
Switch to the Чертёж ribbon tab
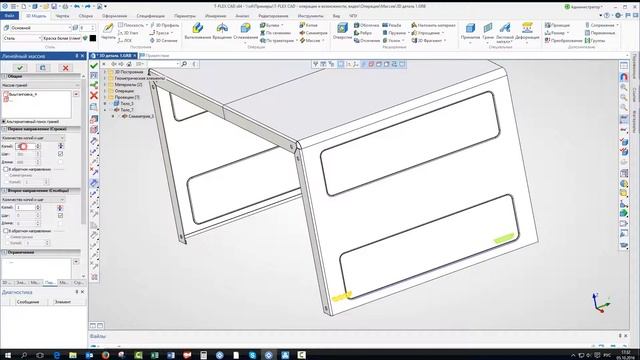[x=62, y=16]
